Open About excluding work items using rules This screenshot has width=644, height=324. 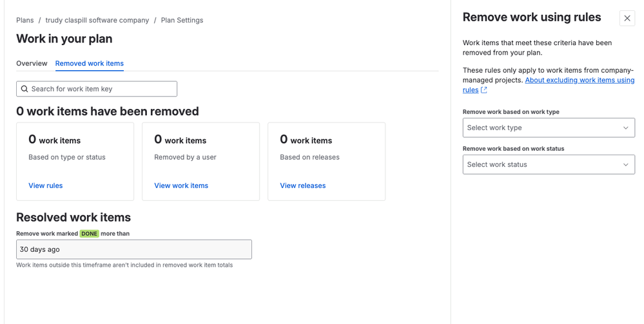(x=579, y=81)
